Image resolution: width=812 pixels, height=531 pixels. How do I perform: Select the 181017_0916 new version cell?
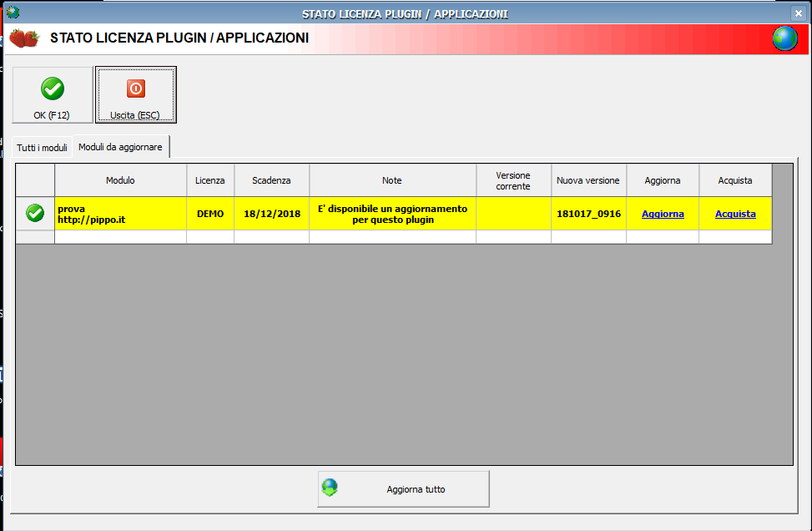589,214
